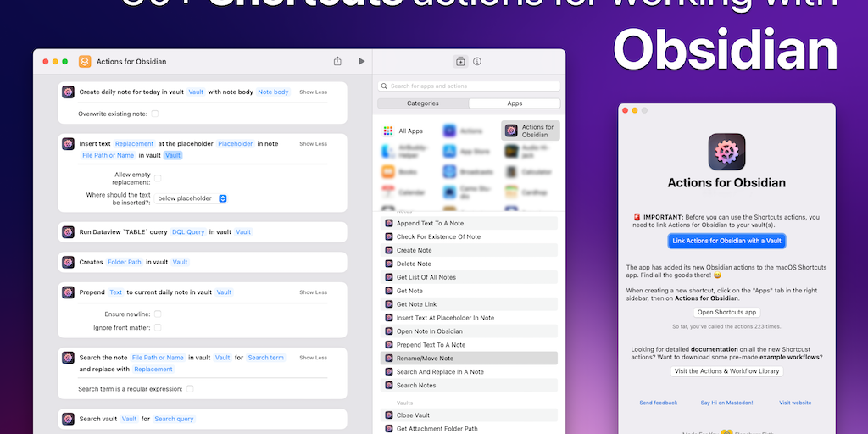Choose the Cardhop app entry
868x434 pixels.
526,192
